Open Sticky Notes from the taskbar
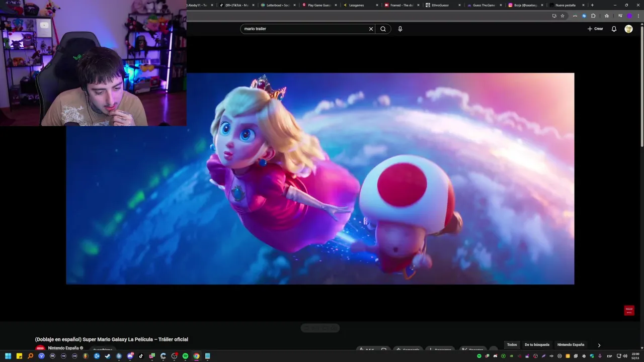 tap(19, 356)
